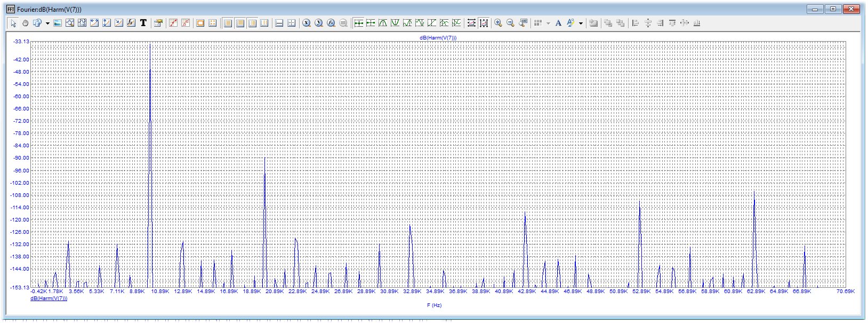Screen dimensions: 868x323
Task: Click the High cursor function icon
Action: 407,23
